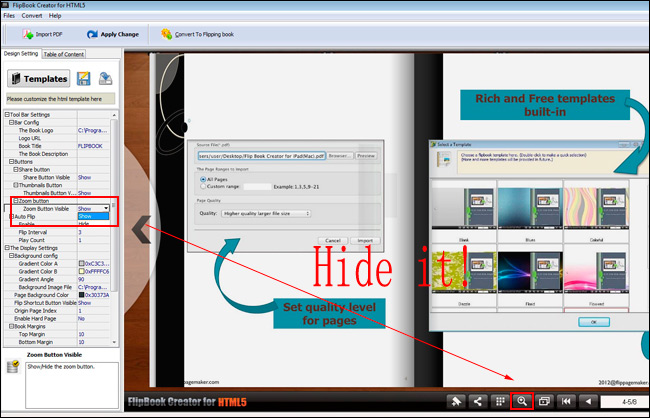Open the thumbnails grid icon

pos(500,401)
